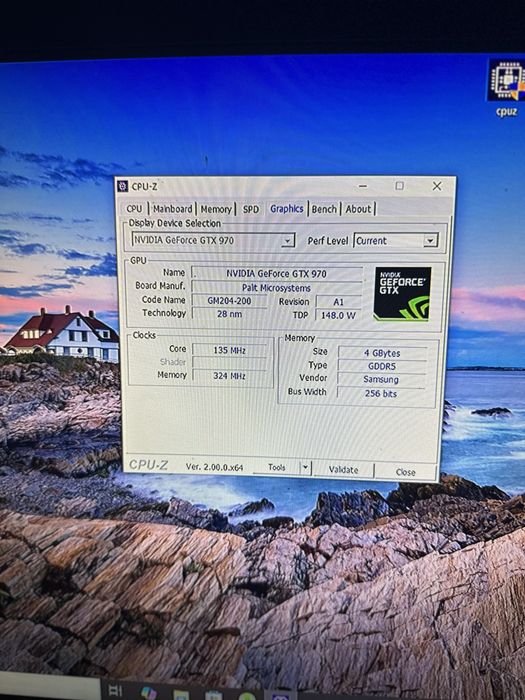This screenshot has height=700, width=525.
Task: Click the TDP '148.0 W' value
Action: pyautogui.click(x=338, y=315)
